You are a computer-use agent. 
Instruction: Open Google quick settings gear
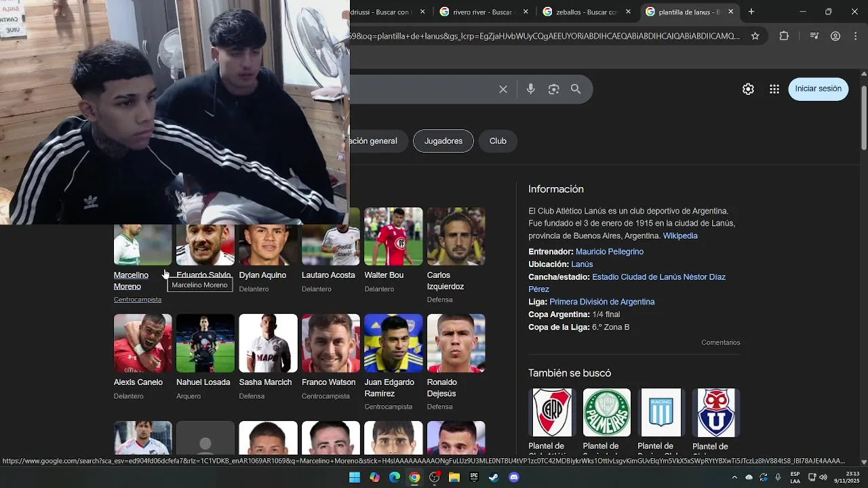click(748, 89)
